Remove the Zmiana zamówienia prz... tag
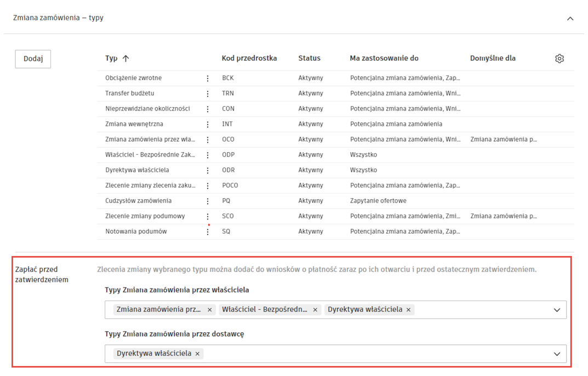This screenshot has height=376, width=588. pos(210,310)
